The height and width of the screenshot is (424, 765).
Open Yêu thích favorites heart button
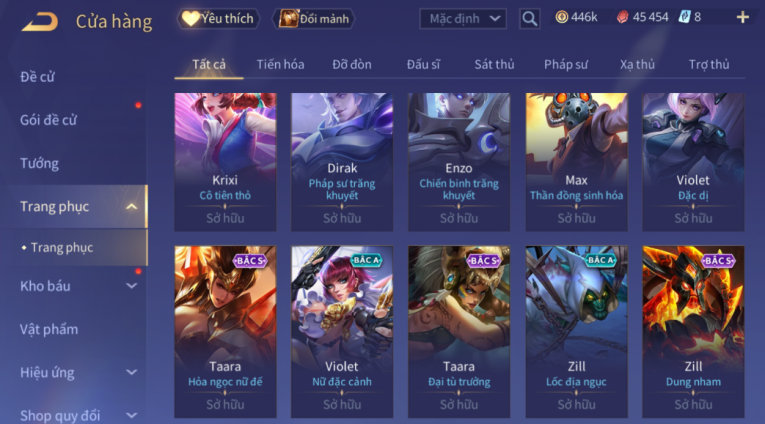(218, 19)
